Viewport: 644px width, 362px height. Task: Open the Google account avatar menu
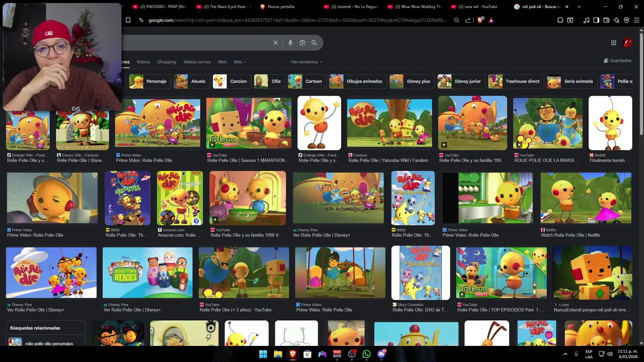pyautogui.click(x=627, y=43)
